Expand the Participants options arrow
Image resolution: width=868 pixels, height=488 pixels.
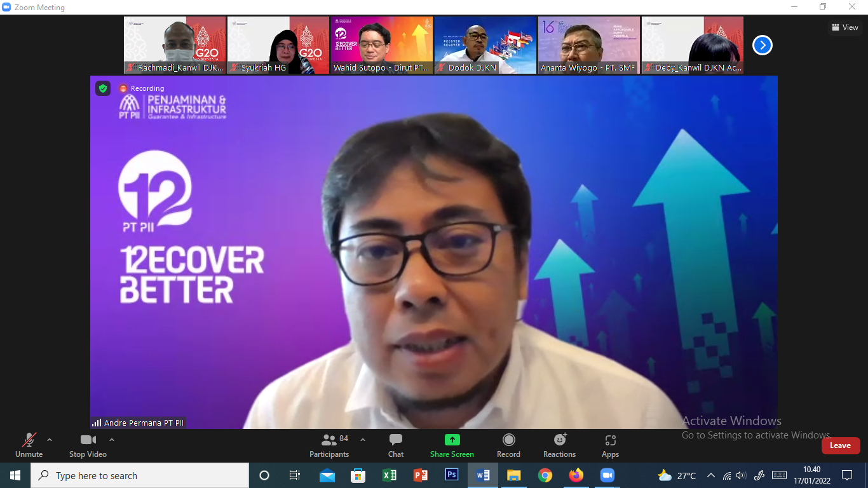pos(363,440)
